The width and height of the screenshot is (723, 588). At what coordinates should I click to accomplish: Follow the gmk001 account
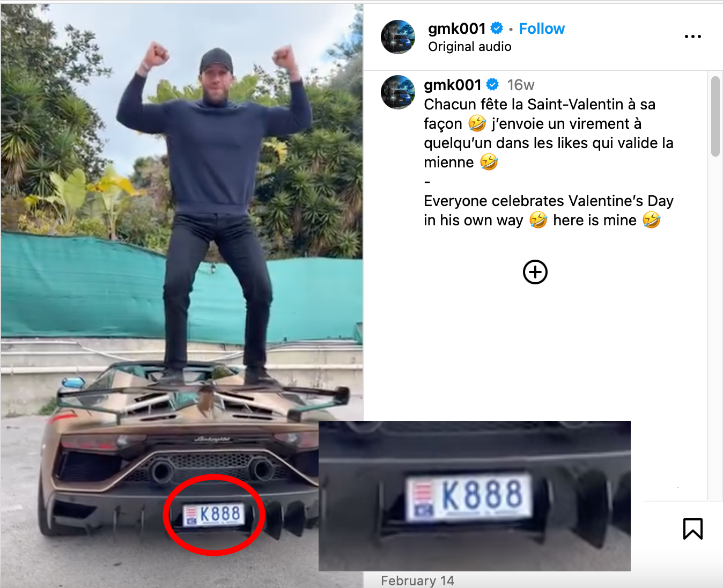[x=542, y=28]
